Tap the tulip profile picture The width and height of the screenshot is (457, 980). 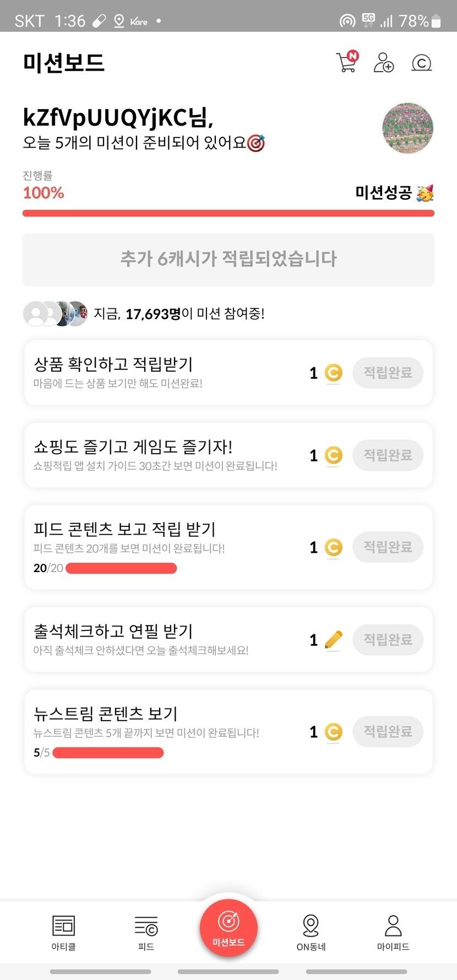407,128
